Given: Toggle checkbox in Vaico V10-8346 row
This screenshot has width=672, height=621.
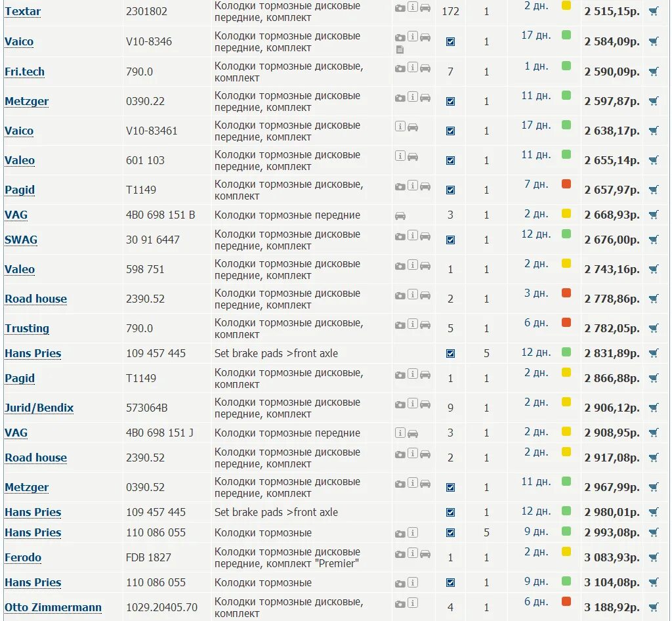Looking at the screenshot, I should 450,41.
